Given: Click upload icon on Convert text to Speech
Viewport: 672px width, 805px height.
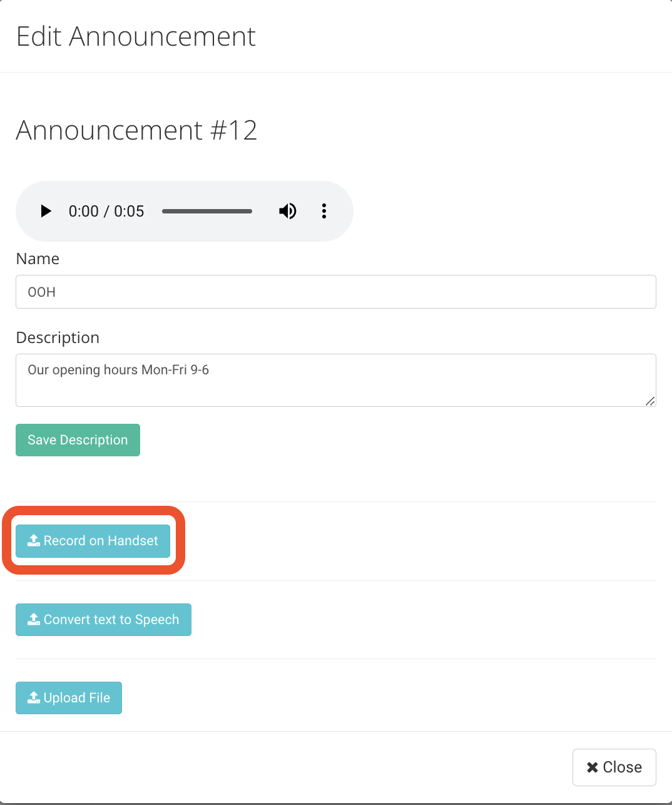Looking at the screenshot, I should (x=34, y=619).
